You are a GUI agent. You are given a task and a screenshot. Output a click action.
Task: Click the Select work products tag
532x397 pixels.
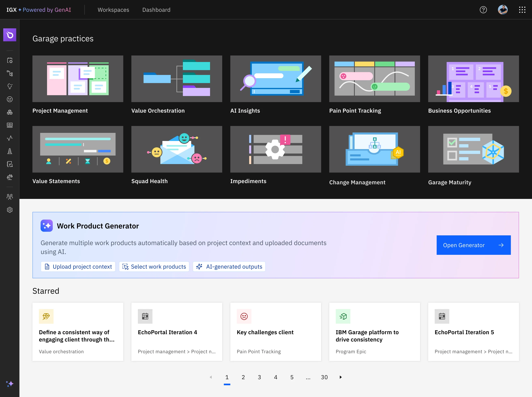click(x=154, y=267)
